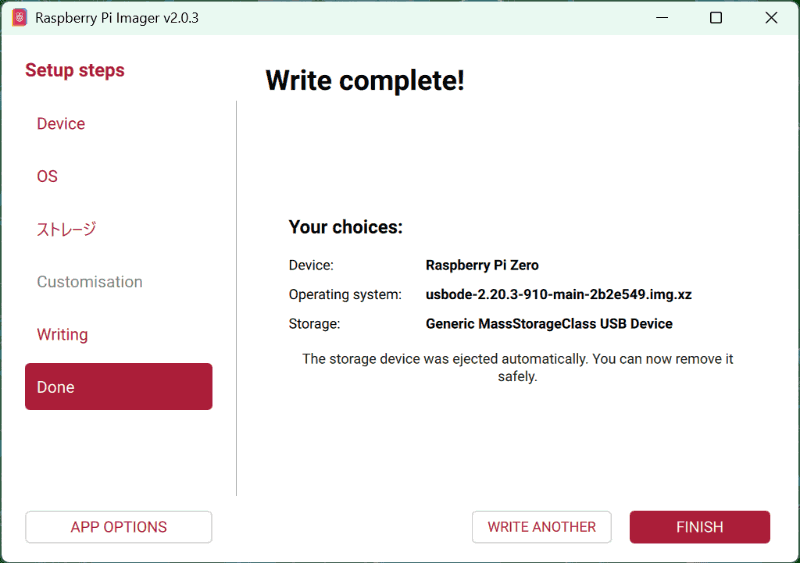Click the usbode-2.20.3 image file name

click(x=559, y=295)
